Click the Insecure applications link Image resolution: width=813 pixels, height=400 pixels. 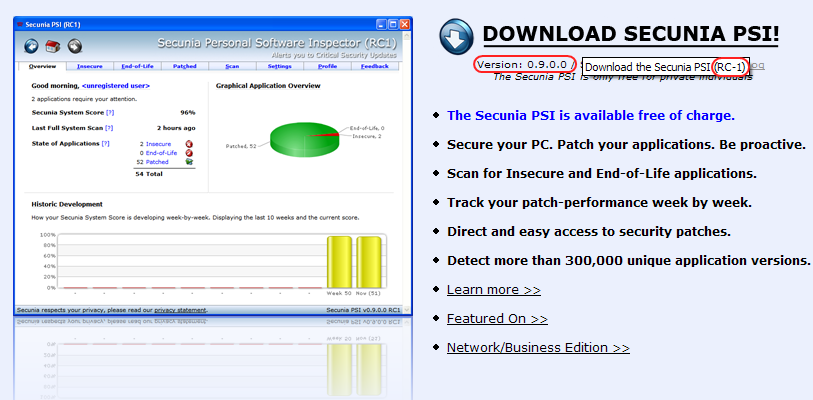pos(158,144)
